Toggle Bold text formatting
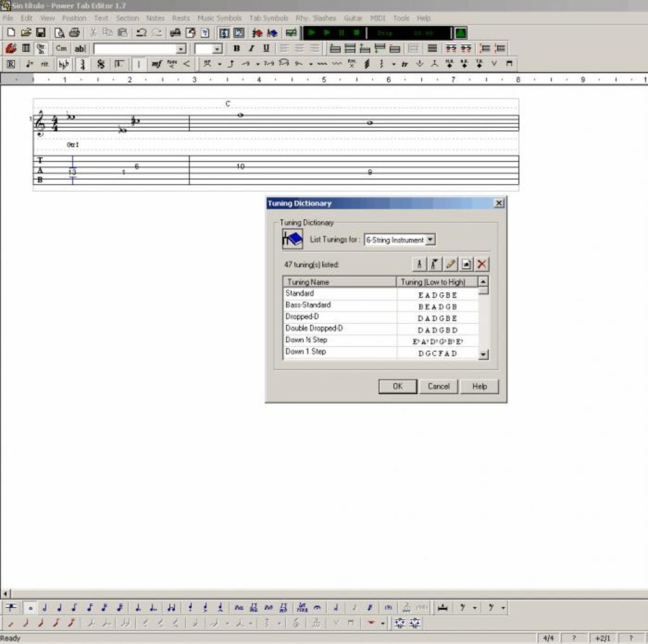648x644 pixels. point(236,48)
